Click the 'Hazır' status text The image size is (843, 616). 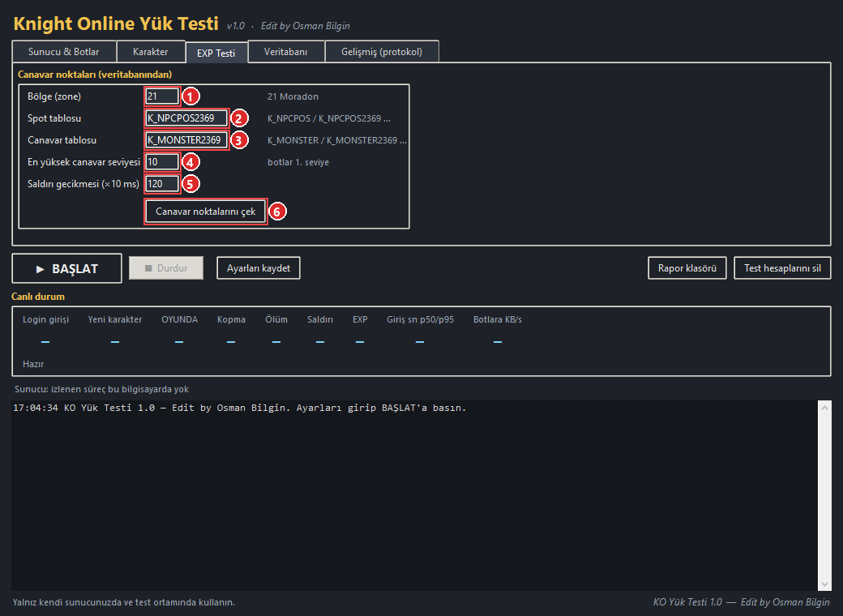pos(33,364)
